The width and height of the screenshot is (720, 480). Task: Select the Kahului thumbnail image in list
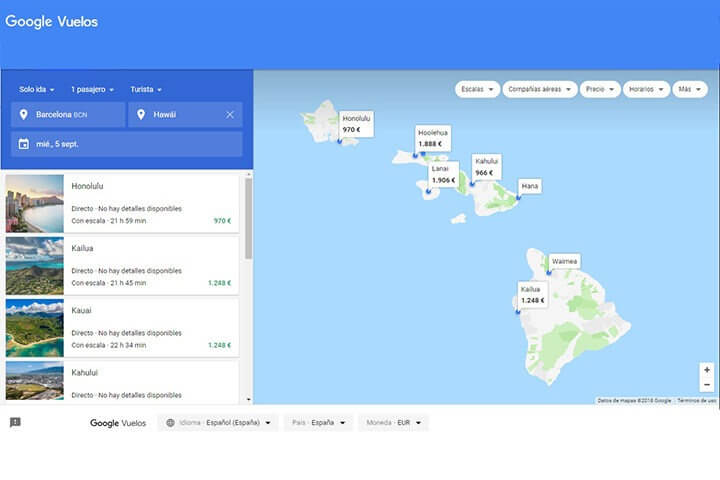(35, 381)
